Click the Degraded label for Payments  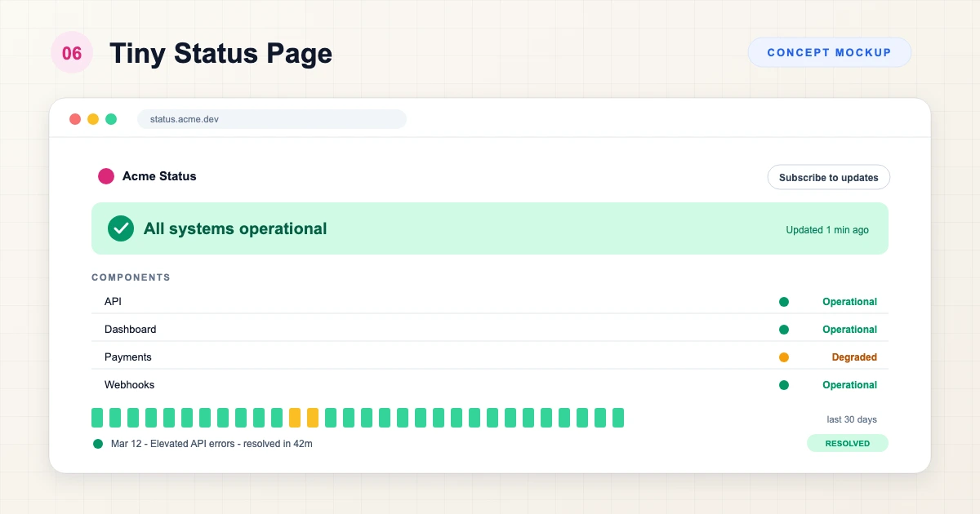(x=854, y=357)
